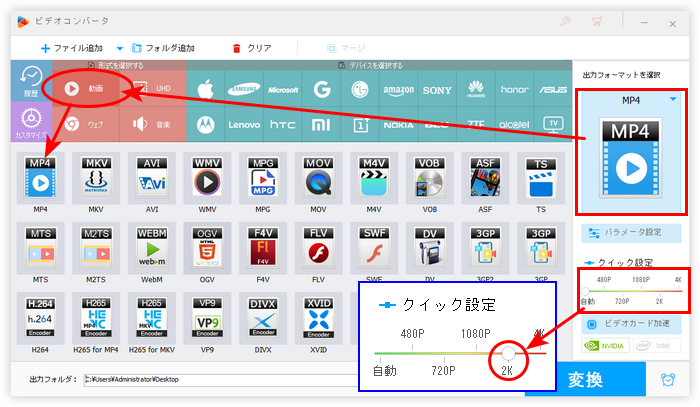Screen dimensions: 700x407
Task: Open Apple device presets
Action: (x=205, y=89)
